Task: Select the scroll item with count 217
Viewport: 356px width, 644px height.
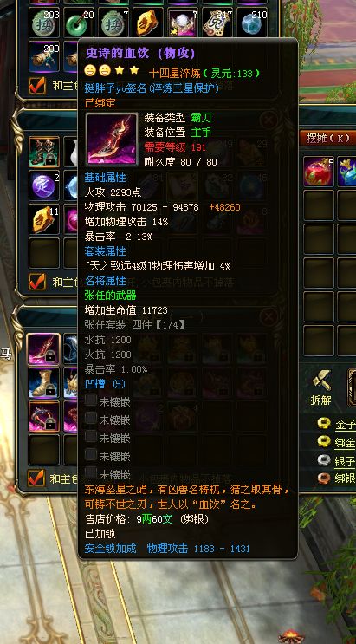Action: pos(217,23)
